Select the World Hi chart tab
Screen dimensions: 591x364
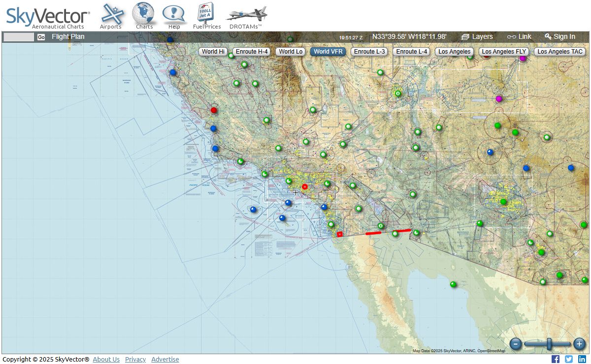213,52
